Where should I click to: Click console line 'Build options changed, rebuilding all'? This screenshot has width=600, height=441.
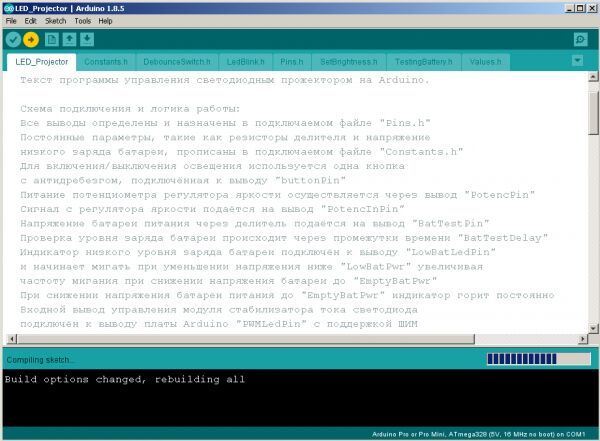click(x=125, y=379)
